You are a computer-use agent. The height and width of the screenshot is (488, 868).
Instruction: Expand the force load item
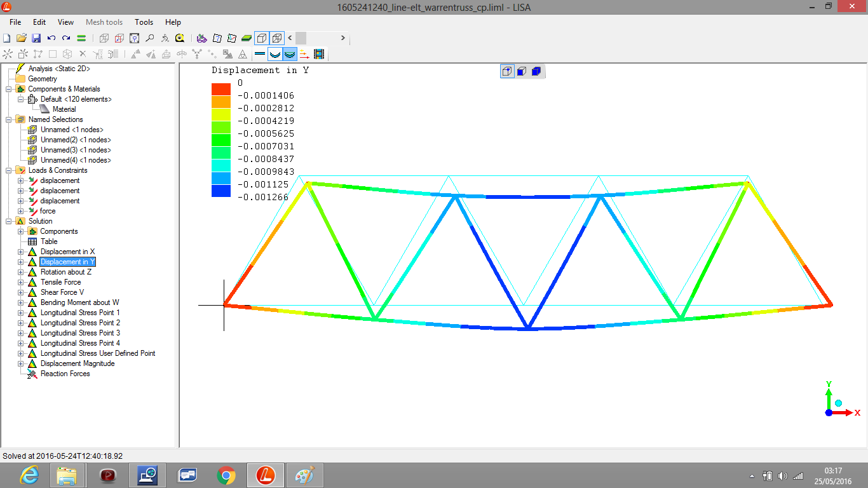[x=21, y=211]
